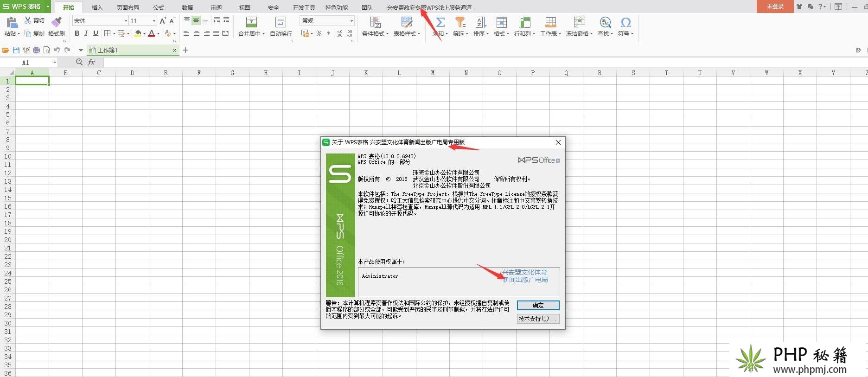The width and height of the screenshot is (868, 377).
Task: Apply percent style with the % icon
Action: (319, 33)
